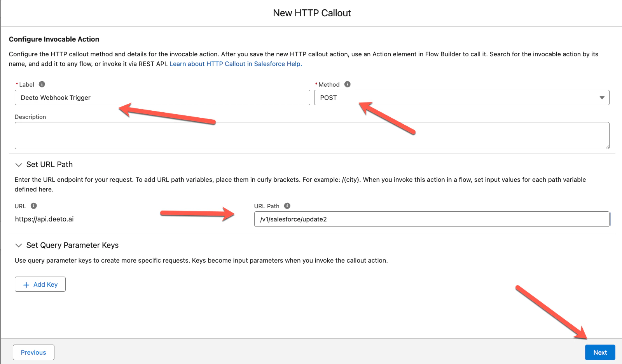Click into the Description text area
622x364 pixels.
[312, 136]
